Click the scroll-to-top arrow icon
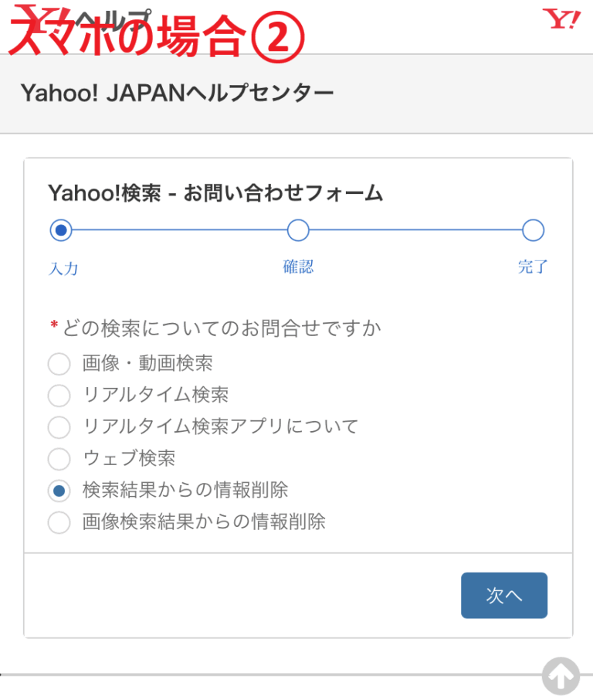The height and width of the screenshot is (700, 593). point(561,675)
